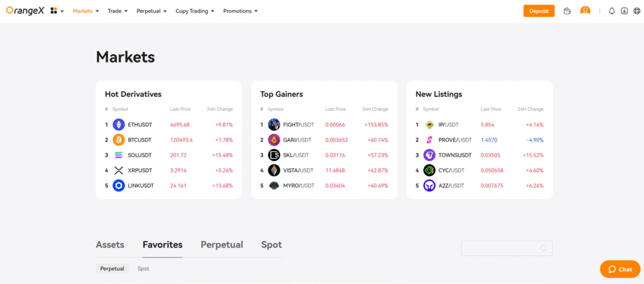Click the search magnifier icon
Image resolution: width=644 pixels, height=284 pixels.
point(543,248)
